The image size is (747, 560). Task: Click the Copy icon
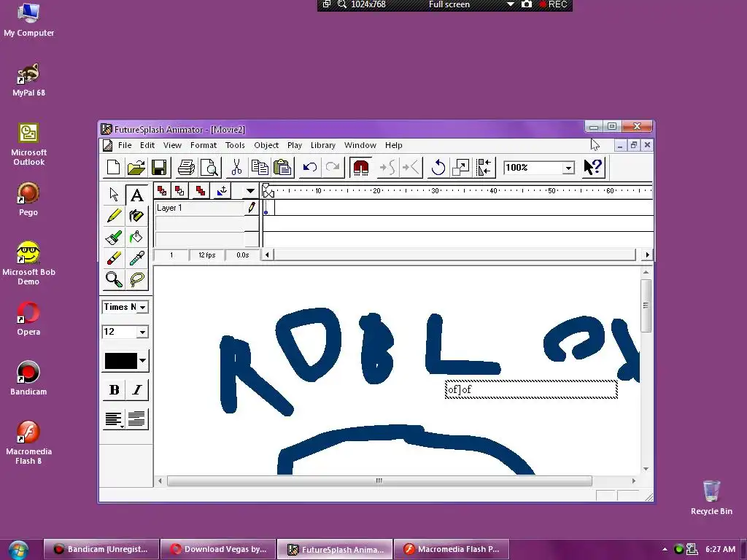[x=260, y=168]
